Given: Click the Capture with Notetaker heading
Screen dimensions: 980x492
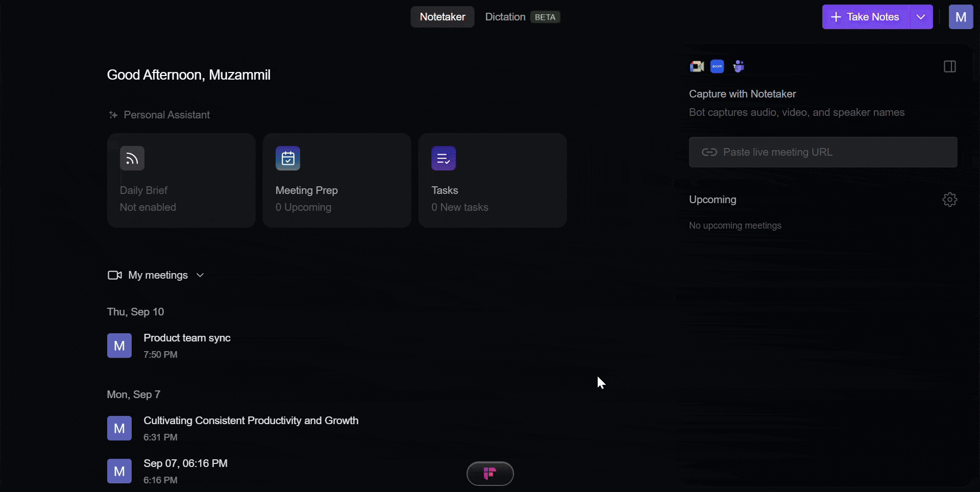Looking at the screenshot, I should tap(742, 94).
